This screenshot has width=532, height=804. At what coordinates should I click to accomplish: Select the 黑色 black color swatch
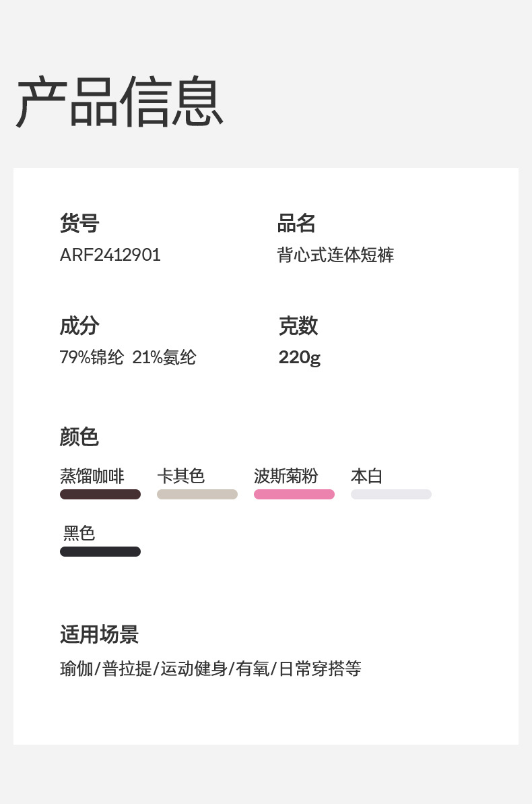click(x=100, y=551)
